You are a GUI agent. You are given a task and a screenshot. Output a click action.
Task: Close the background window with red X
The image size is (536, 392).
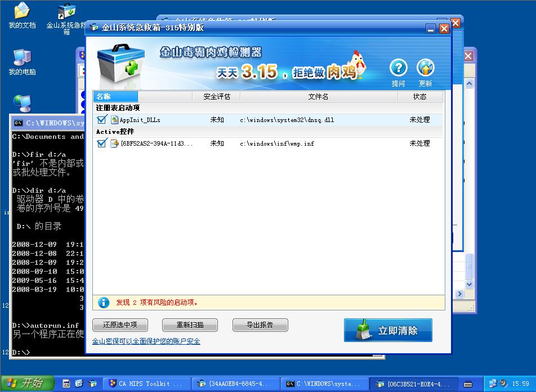468,56
